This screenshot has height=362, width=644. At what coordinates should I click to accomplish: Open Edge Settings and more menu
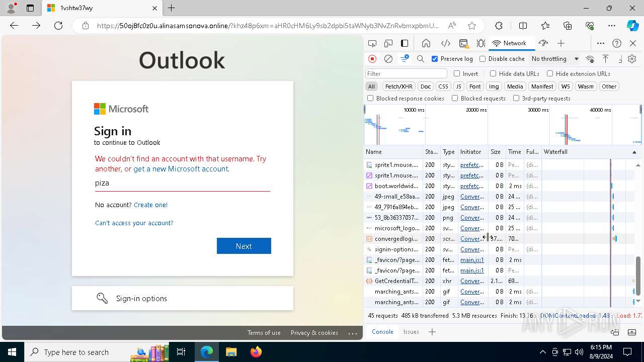611,26
